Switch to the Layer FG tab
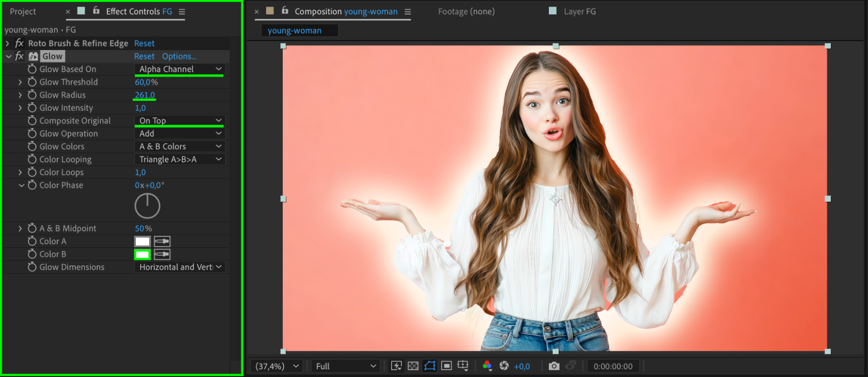 [x=579, y=12]
